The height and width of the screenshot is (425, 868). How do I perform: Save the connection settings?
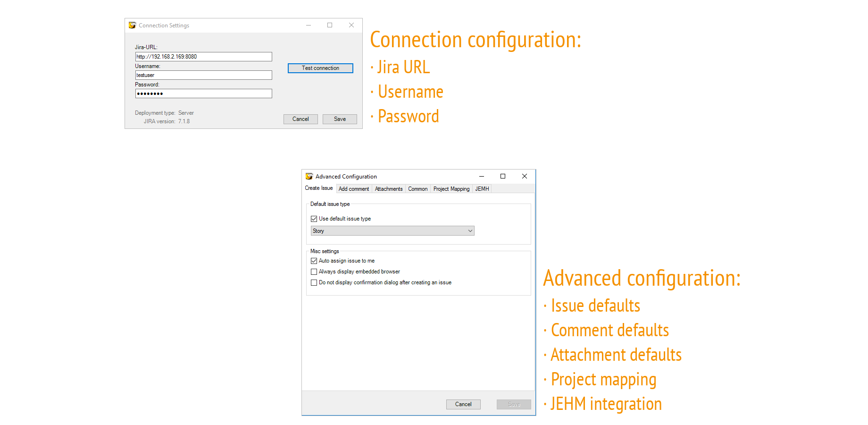340,119
